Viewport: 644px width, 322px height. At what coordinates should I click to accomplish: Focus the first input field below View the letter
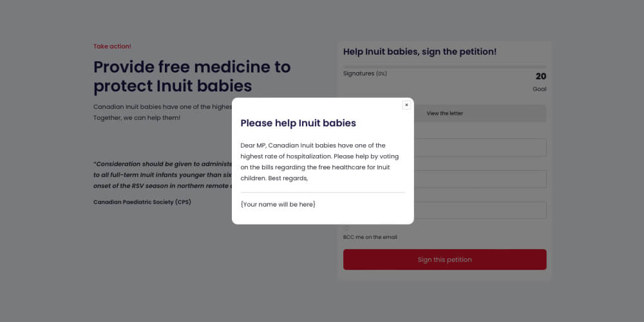480,147
